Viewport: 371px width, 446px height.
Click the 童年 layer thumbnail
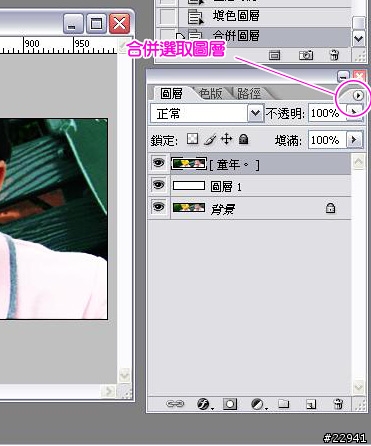pos(189,164)
